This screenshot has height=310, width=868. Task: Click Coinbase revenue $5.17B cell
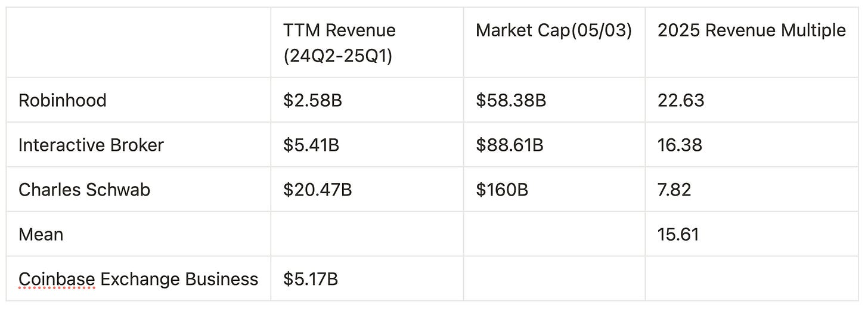click(x=367, y=279)
